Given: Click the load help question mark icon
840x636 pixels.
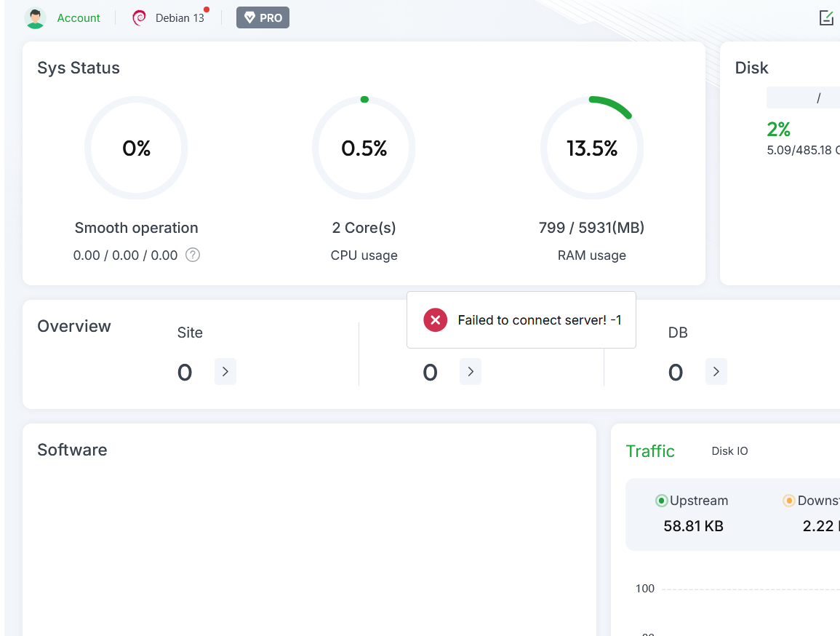Looking at the screenshot, I should click(193, 255).
